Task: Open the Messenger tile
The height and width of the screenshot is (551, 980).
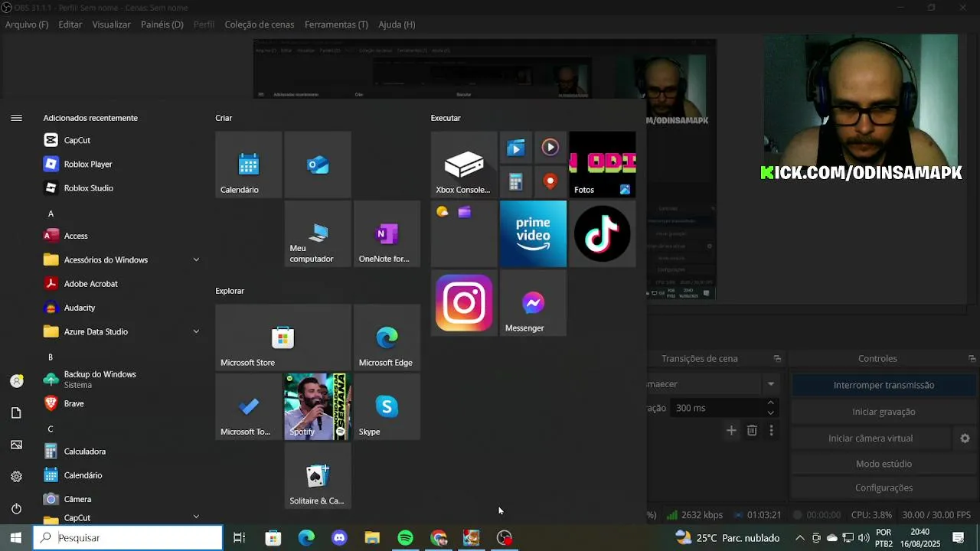Action: click(x=533, y=303)
